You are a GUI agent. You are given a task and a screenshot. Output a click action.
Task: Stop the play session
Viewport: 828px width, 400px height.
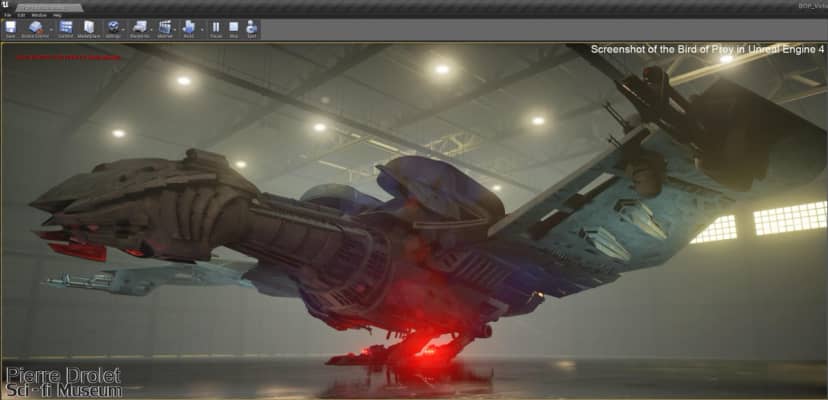point(233,28)
